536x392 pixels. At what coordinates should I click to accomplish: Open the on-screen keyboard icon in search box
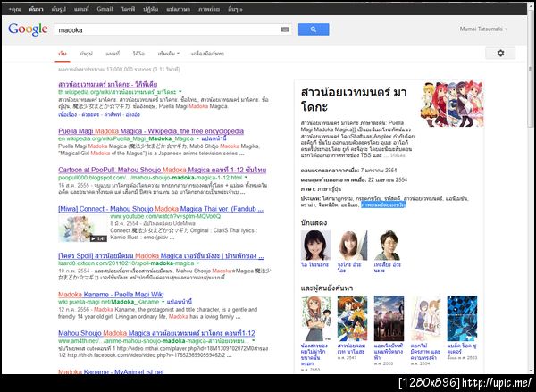285,29
